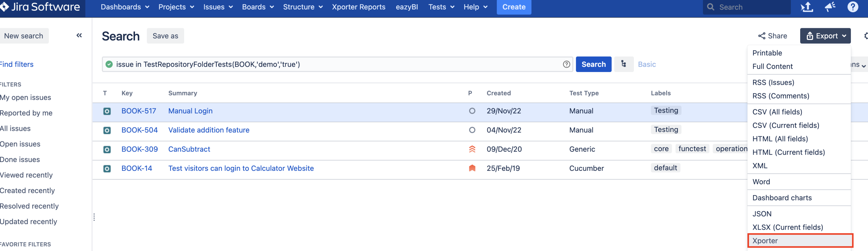
Task: Sort by Test Type column header
Action: [584, 93]
